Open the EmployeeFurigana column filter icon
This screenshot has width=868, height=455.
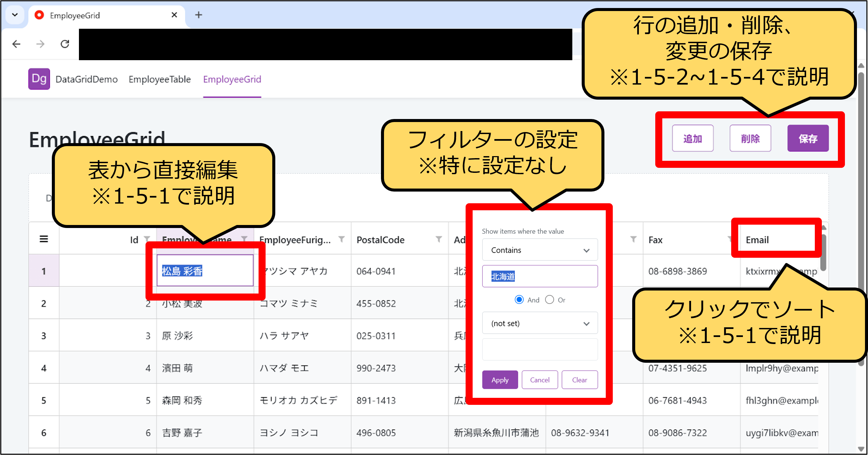tap(341, 239)
